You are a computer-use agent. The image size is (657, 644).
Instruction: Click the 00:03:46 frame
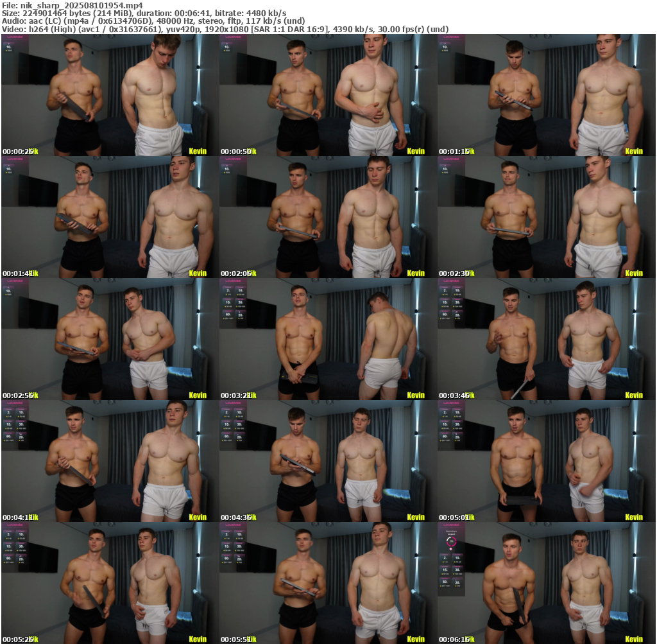(545, 339)
